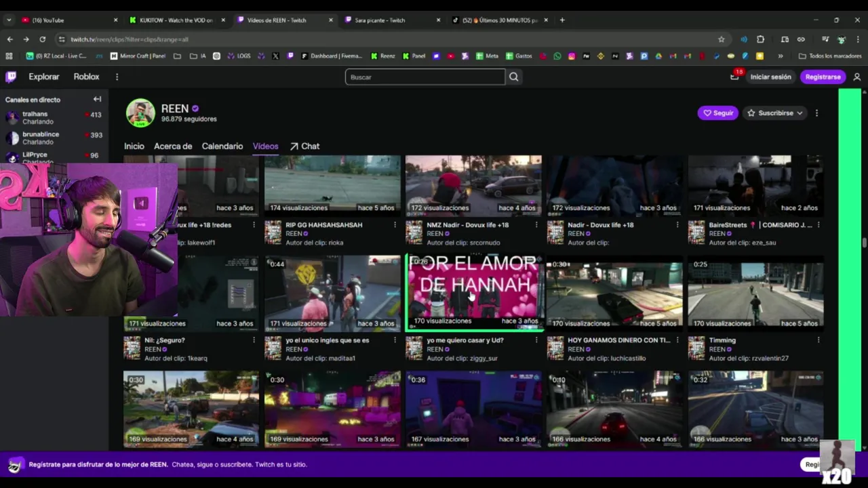Viewport: 868px width, 488px height.
Task: Open the POR EL AMOR DE HANNAH clip thumbnail
Action: pos(473,293)
